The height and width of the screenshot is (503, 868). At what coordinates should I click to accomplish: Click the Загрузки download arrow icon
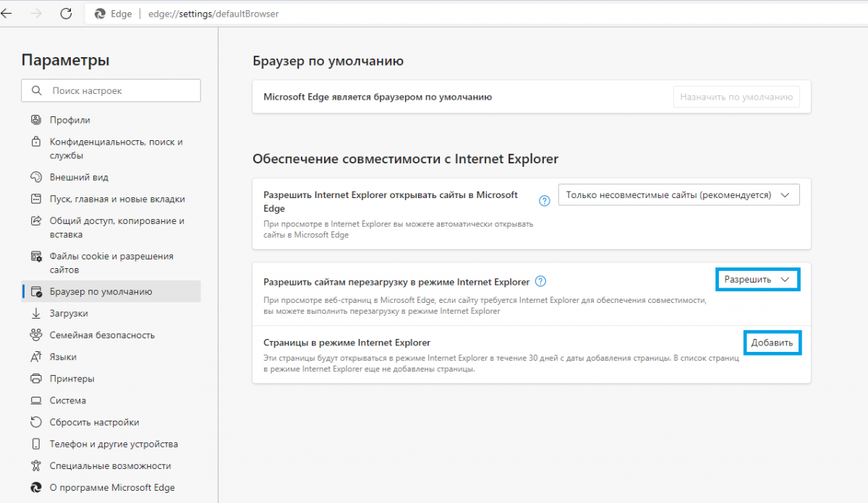pos(36,314)
